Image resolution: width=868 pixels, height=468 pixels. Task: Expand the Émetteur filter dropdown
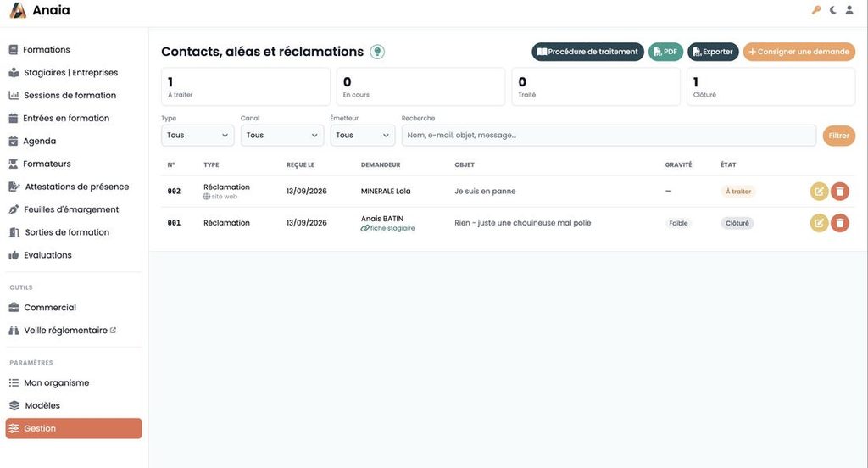click(363, 135)
